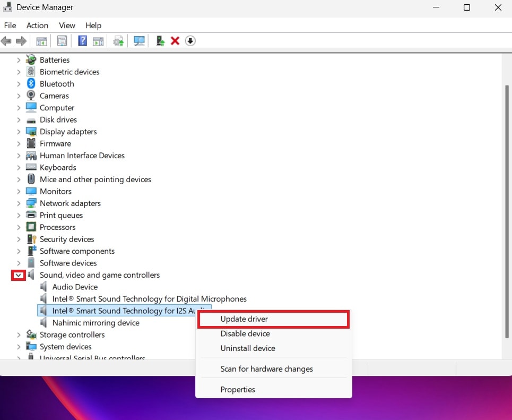
Task: Open the File menu
Action: pyautogui.click(x=10, y=25)
